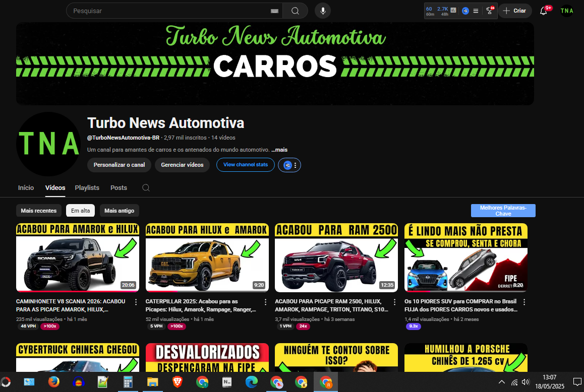Open the TNA account avatar menu

(x=567, y=11)
